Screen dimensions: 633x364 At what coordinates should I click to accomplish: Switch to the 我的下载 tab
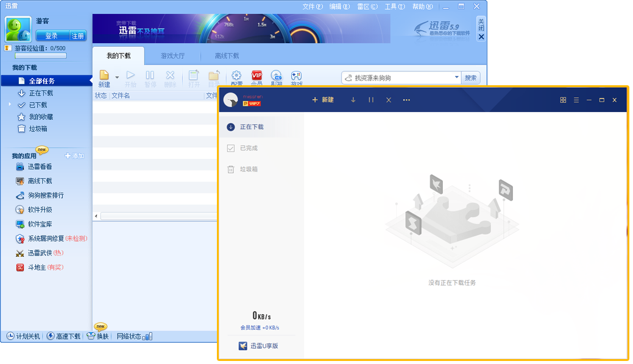pyautogui.click(x=118, y=55)
